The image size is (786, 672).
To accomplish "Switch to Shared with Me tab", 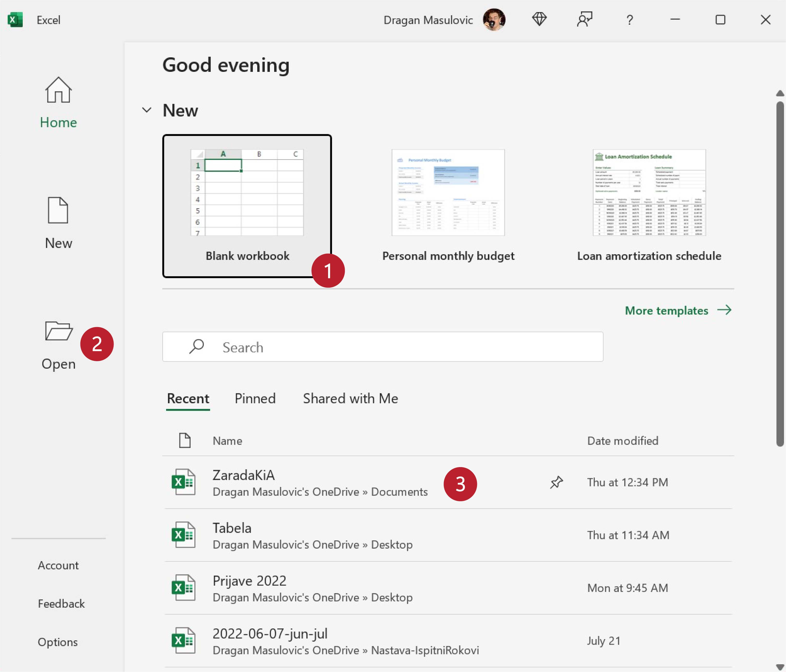I will pyautogui.click(x=350, y=398).
